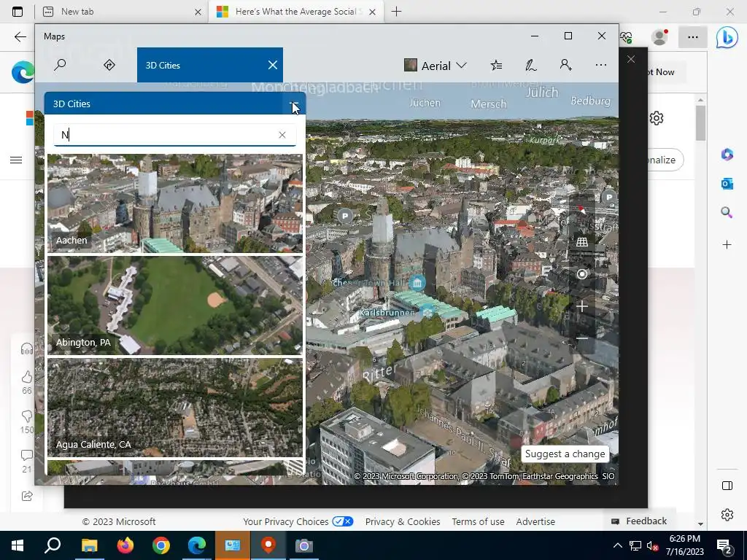Add an app to the Edge sidebar
This screenshot has height=560, width=747.
[x=727, y=245]
